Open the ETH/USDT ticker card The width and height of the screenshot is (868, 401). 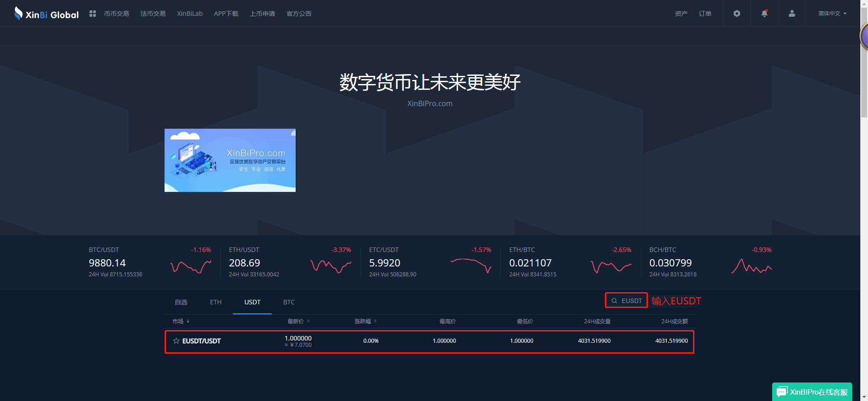290,262
